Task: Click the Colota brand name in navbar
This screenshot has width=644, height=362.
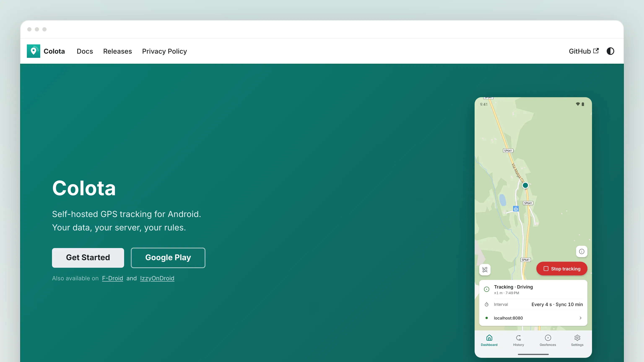Action: pyautogui.click(x=54, y=51)
